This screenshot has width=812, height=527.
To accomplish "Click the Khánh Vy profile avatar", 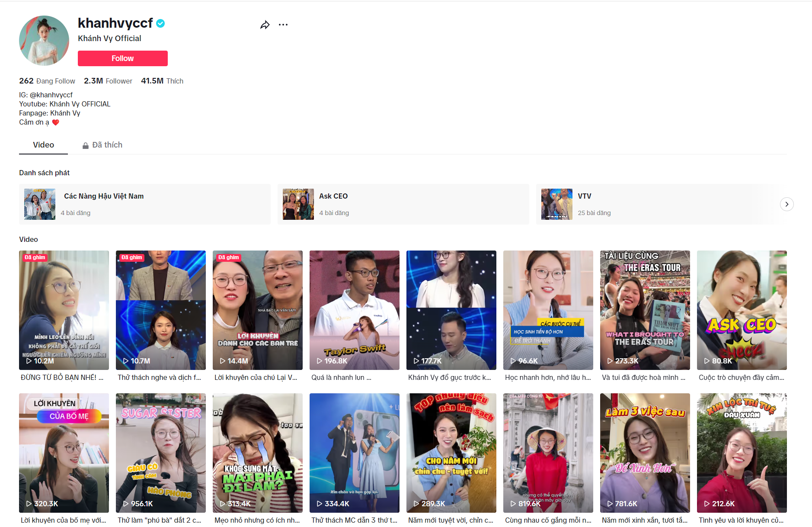I will coord(44,41).
